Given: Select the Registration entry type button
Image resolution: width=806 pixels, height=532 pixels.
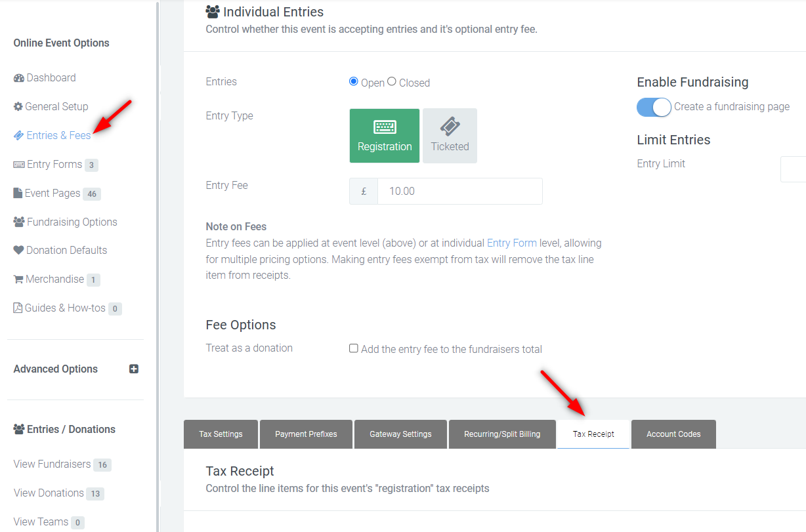Looking at the screenshot, I should 385,136.
